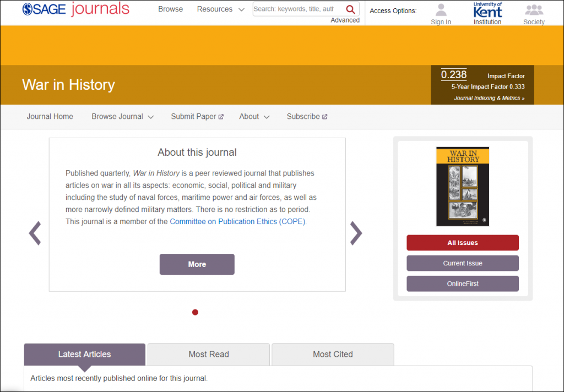The image size is (564, 392).
Task: Open the University of Kent Institution logo
Action: [x=487, y=10]
